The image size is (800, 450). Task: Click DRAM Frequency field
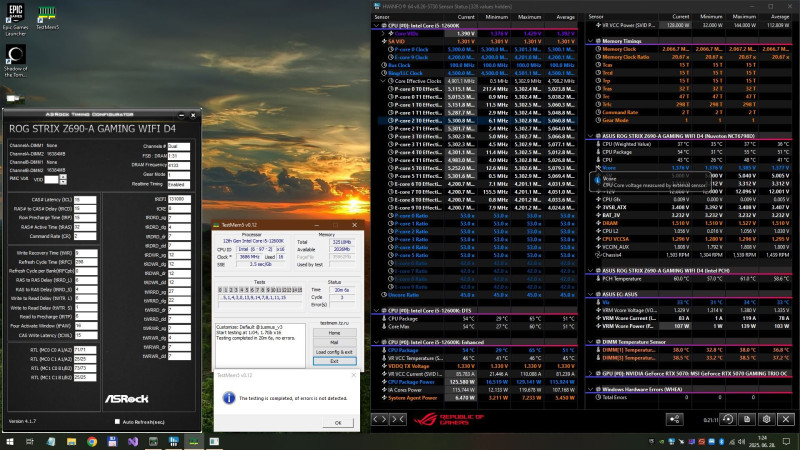[179, 165]
